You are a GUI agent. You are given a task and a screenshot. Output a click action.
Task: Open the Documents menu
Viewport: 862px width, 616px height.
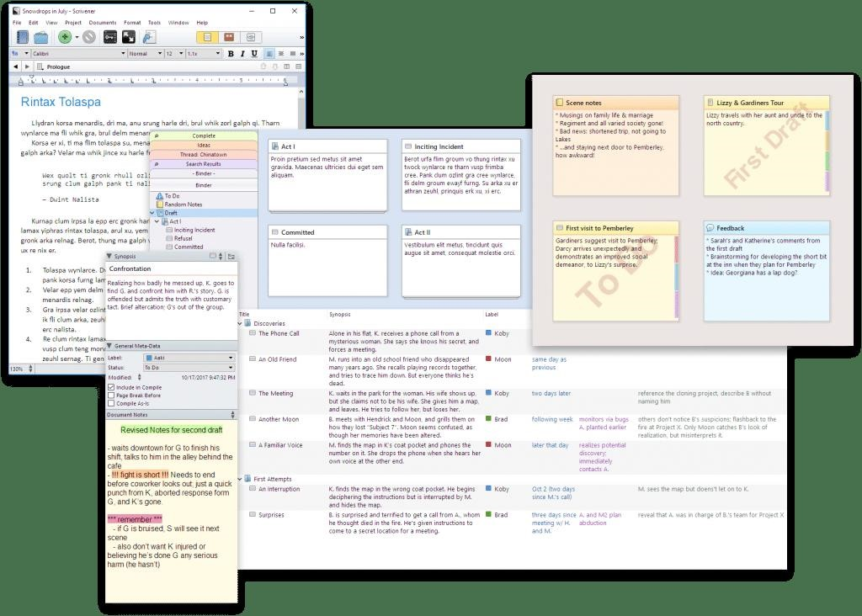(103, 23)
